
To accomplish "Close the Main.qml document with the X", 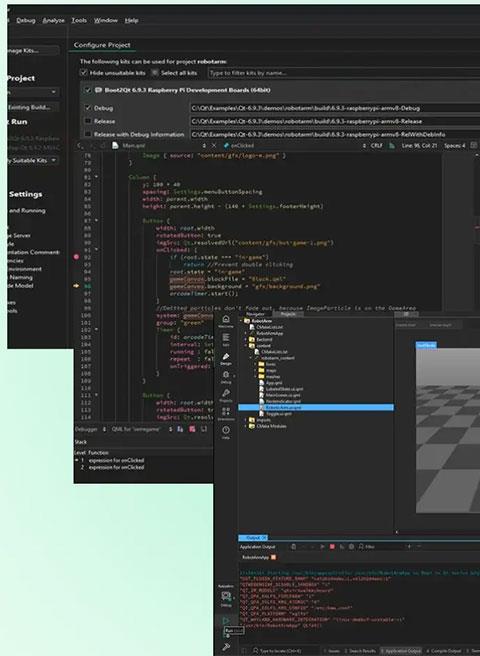I will [x=214, y=146].
